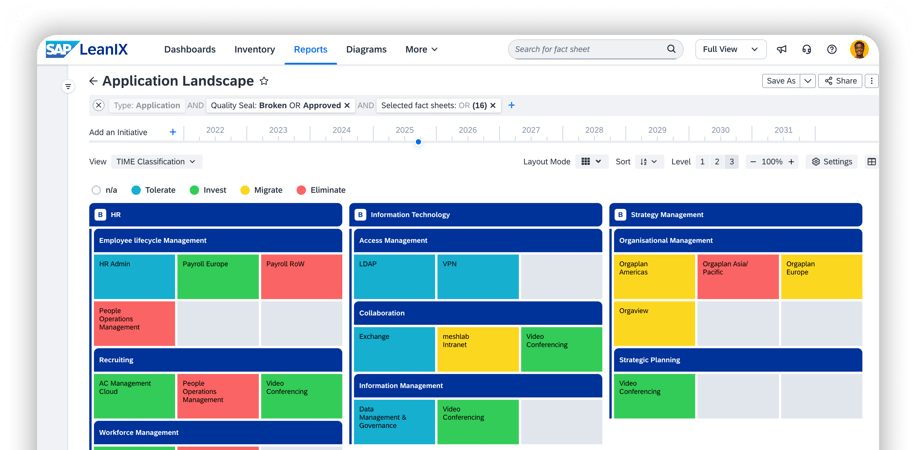Clear all filters with the circled X
914x450 pixels.
pos(98,105)
